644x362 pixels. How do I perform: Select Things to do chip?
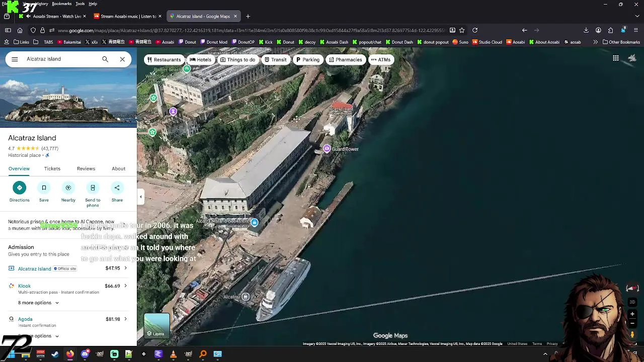(x=237, y=60)
